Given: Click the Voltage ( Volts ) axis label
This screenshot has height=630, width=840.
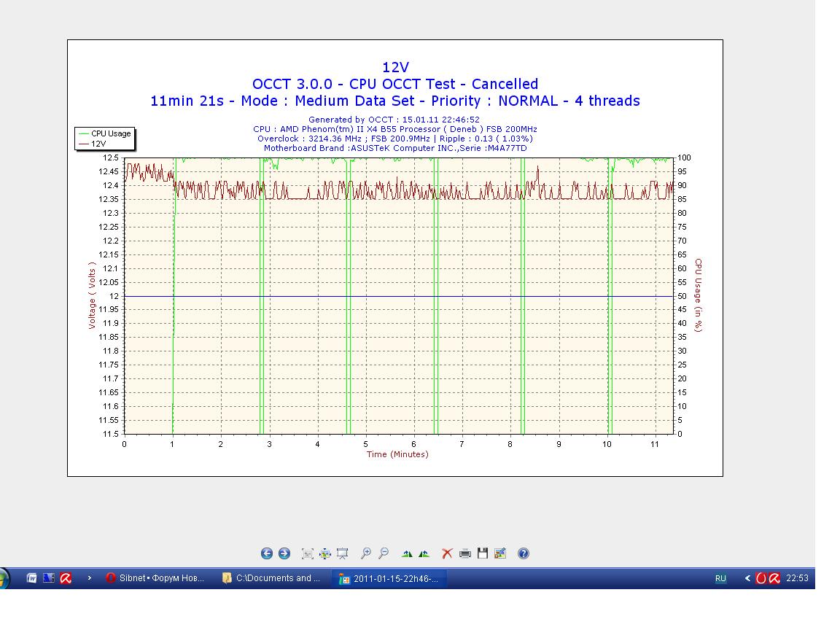Looking at the screenshot, I should point(92,295).
